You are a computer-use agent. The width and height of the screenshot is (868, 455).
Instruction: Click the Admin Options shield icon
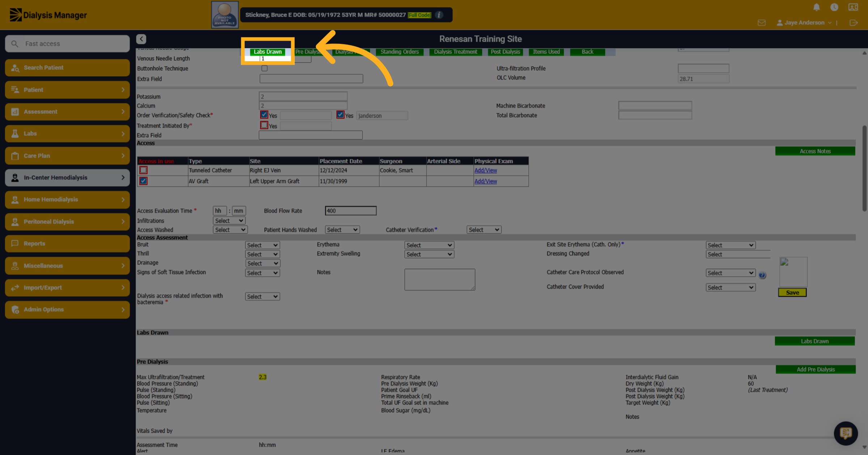point(15,309)
